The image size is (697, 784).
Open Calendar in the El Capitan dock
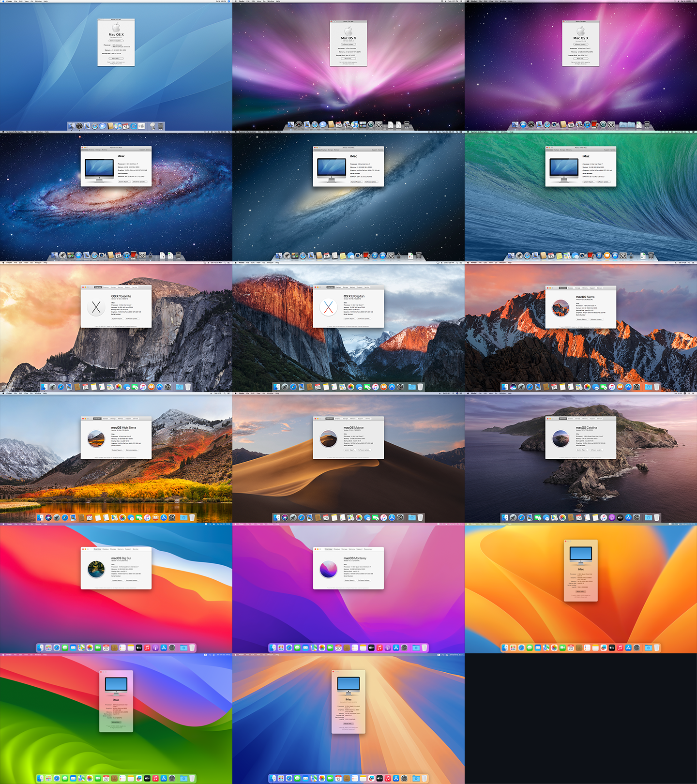point(318,387)
